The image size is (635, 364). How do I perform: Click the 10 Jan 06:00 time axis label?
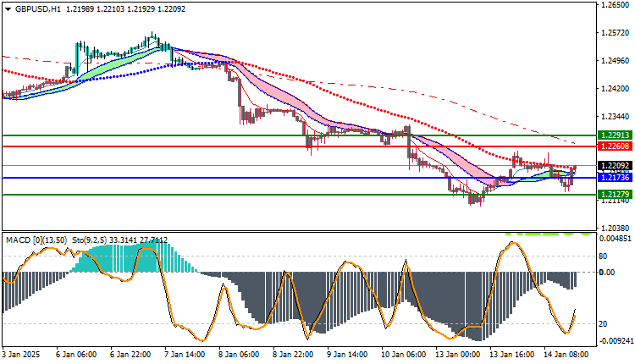tap(404, 355)
